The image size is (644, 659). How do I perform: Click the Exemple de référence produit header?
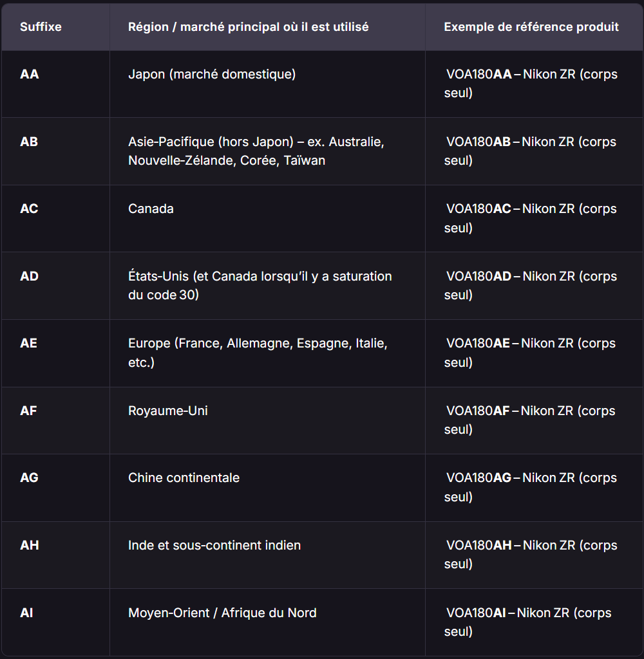point(531,27)
